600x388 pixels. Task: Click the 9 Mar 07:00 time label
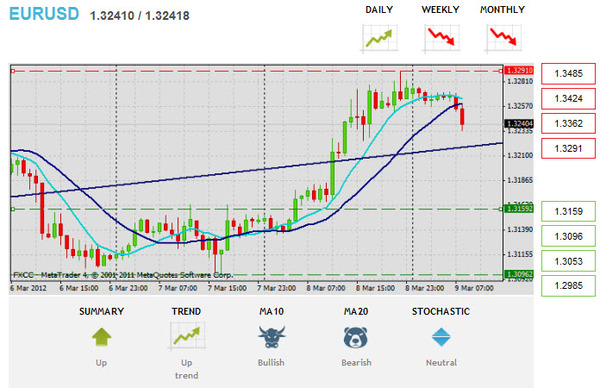pos(474,288)
